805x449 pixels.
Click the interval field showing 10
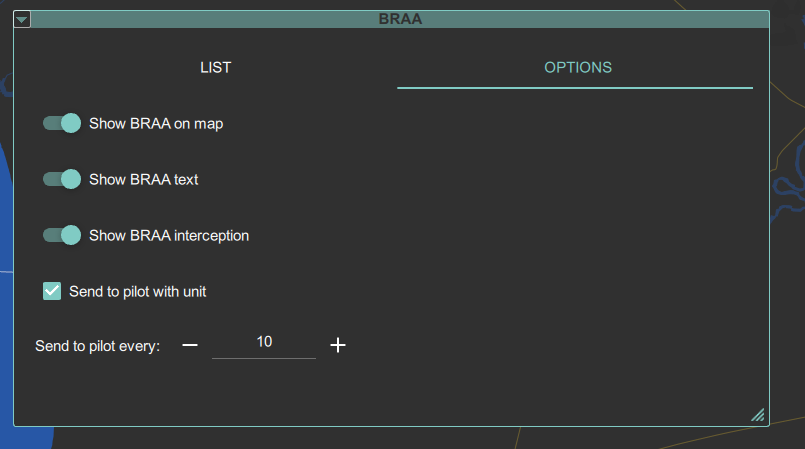coord(264,343)
